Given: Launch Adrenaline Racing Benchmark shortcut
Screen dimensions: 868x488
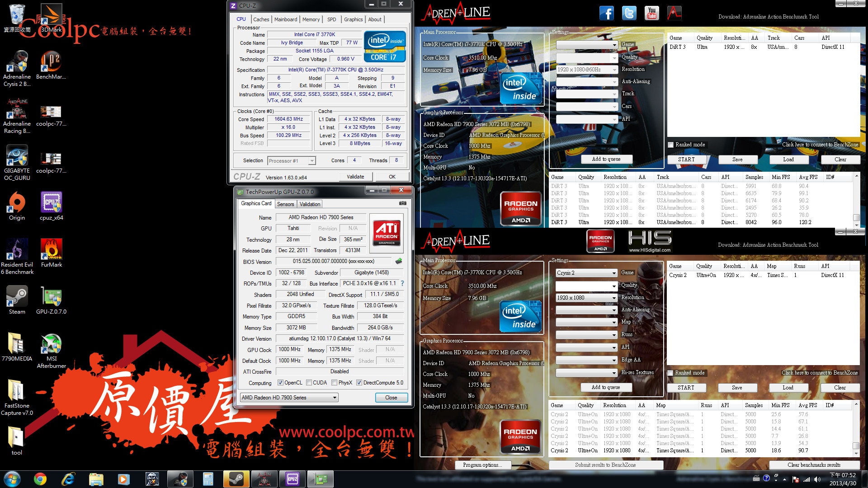Looking at the screenshot, I should (x=17, y=116).
